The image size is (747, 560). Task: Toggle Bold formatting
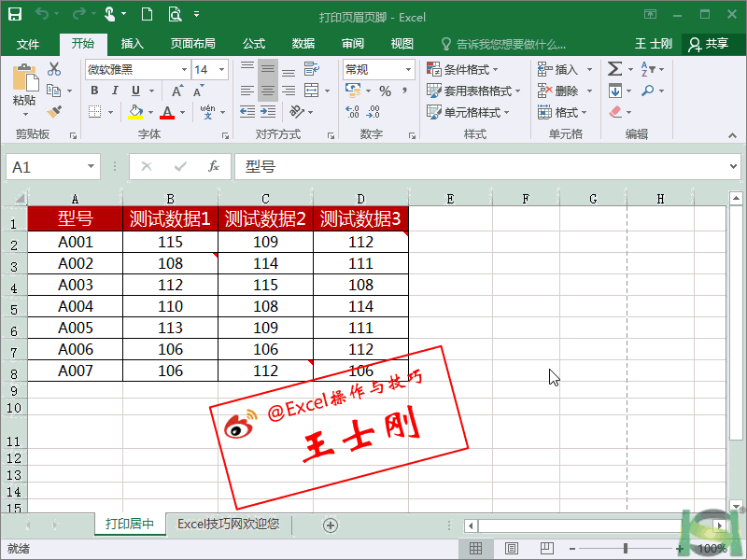tap(95, 91)
